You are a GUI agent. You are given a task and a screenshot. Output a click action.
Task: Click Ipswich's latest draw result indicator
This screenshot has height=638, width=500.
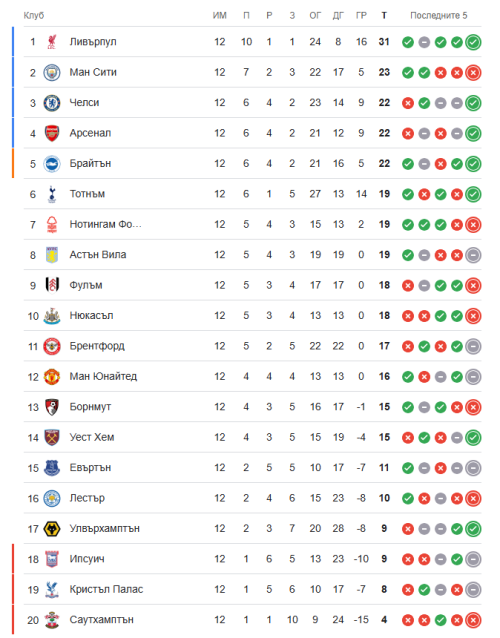(473, 559)
